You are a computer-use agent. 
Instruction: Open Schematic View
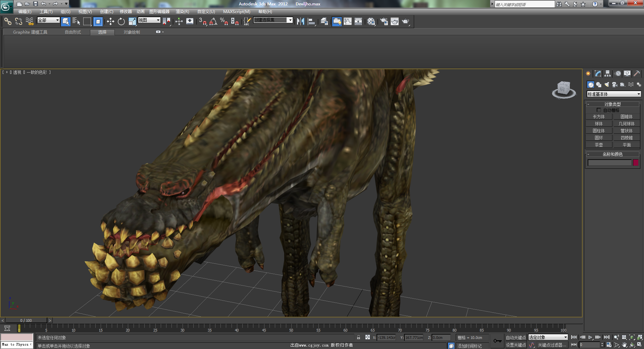point(358,21)
